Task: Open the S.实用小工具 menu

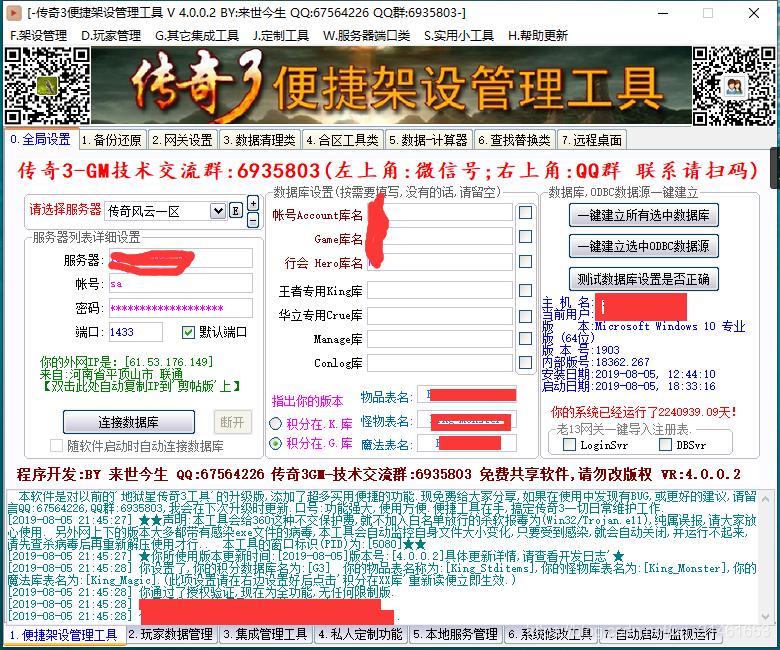Action: [x=459, y=35]
